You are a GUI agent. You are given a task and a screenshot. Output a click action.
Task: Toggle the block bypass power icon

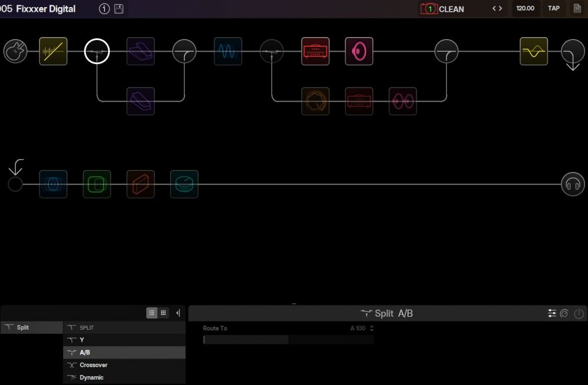tap(579, 313)
